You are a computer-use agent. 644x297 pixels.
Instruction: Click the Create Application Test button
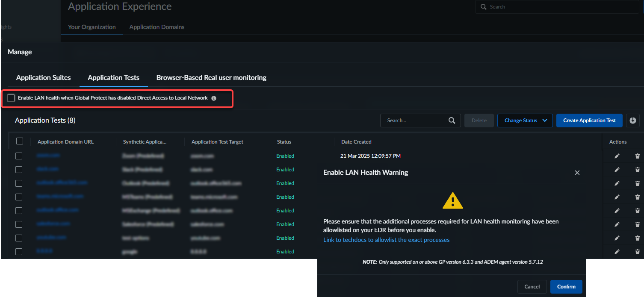pos(589,121)
